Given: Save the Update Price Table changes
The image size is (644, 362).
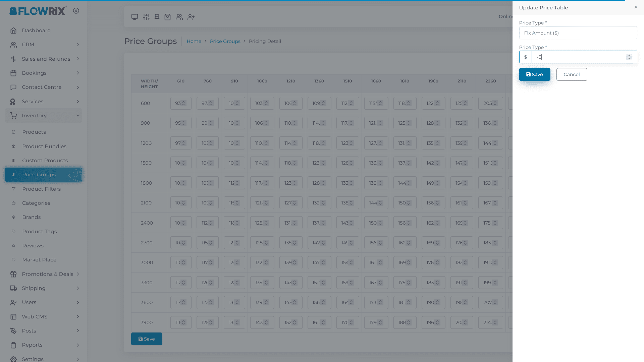Looking at the screenshot, I should [534, 74].
